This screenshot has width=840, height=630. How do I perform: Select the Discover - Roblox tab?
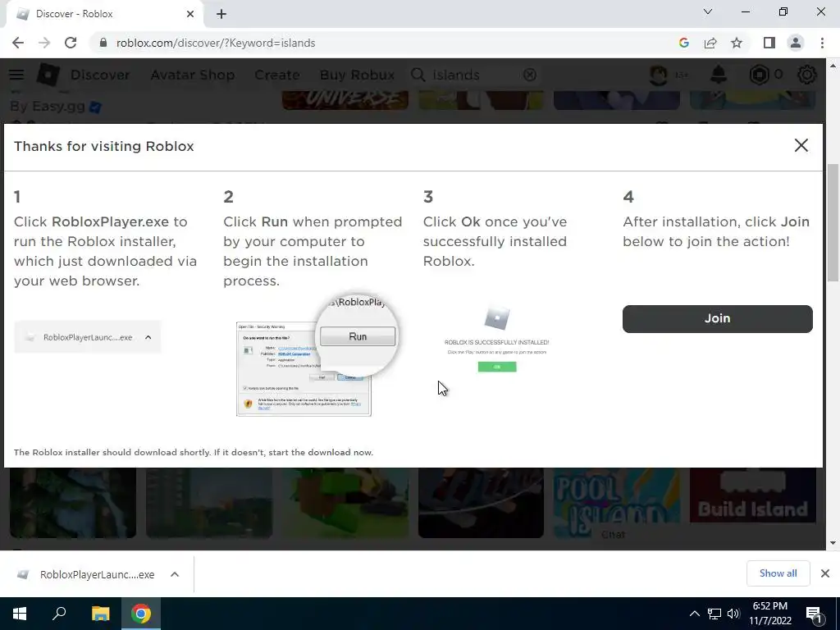click(x=104, y=14)
